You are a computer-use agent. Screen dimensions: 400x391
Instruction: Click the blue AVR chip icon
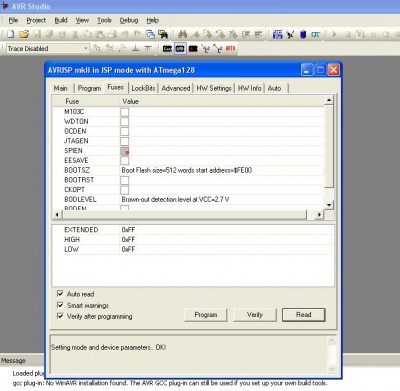303,34
